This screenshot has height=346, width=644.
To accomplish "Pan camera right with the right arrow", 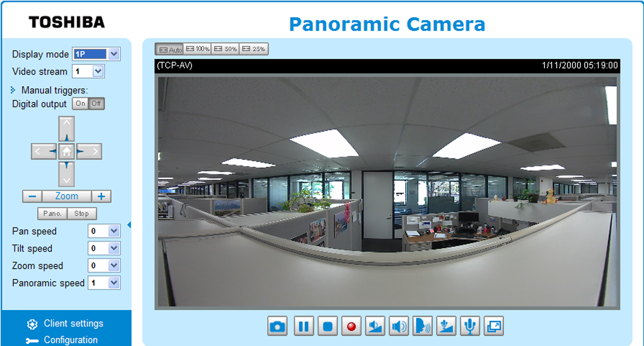I will [89, 151].
